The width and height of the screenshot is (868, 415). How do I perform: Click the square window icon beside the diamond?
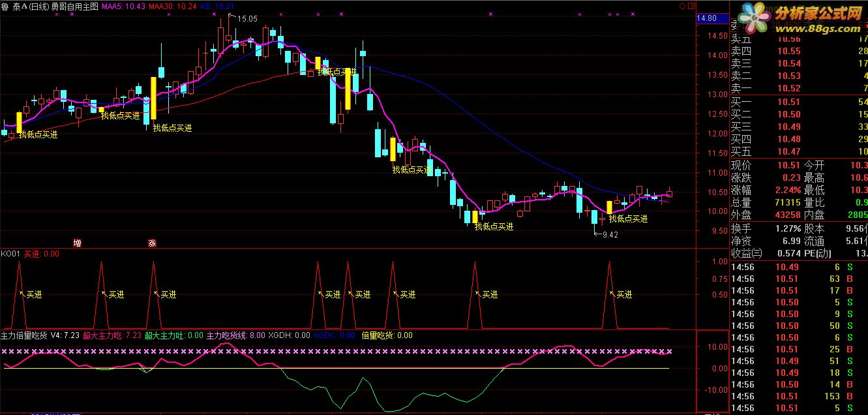pos(693,5)
